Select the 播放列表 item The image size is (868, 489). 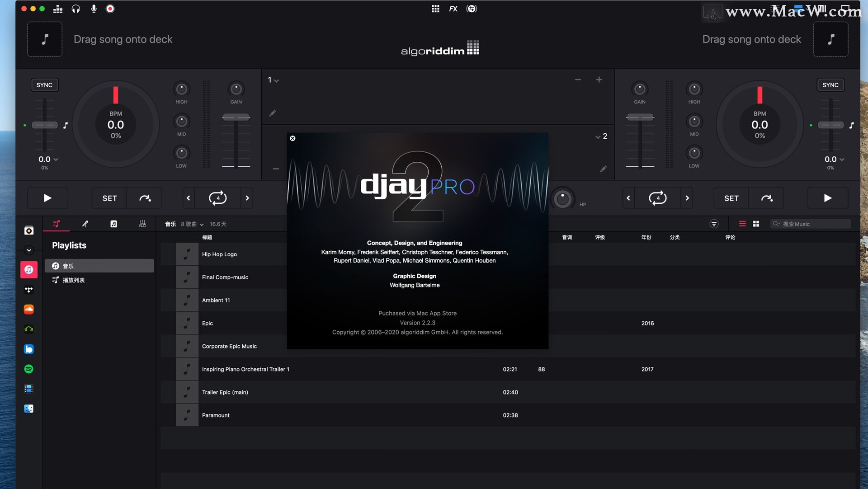pos(99,280)
